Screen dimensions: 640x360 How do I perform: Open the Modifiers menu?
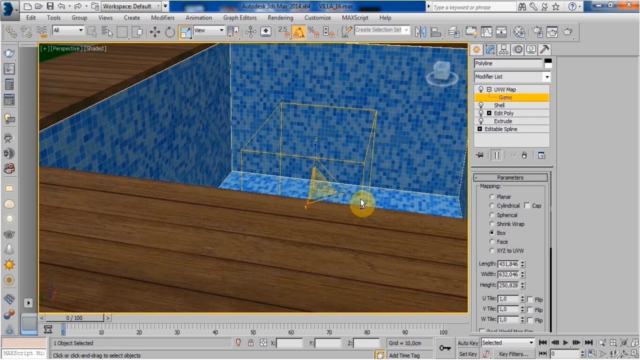pos(162,18)
